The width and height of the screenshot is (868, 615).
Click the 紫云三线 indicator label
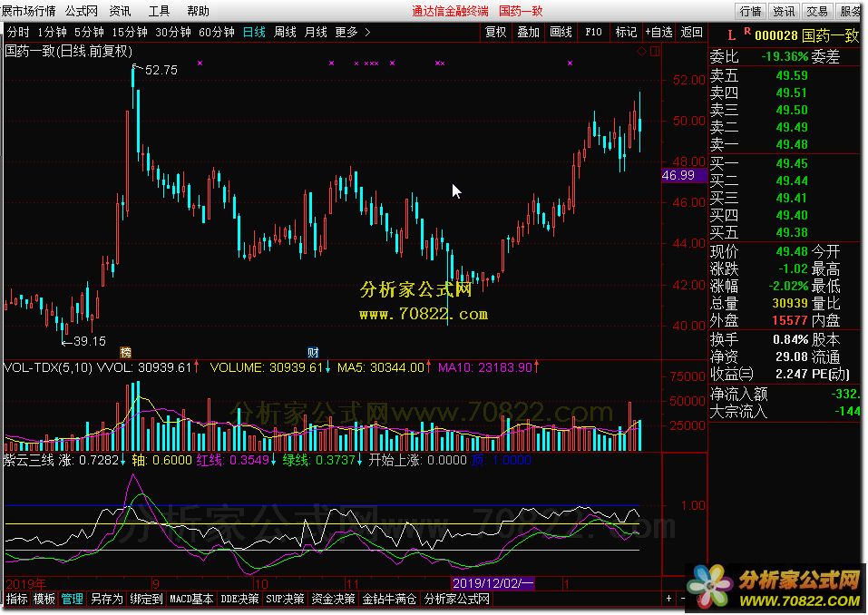pos(29,460)
